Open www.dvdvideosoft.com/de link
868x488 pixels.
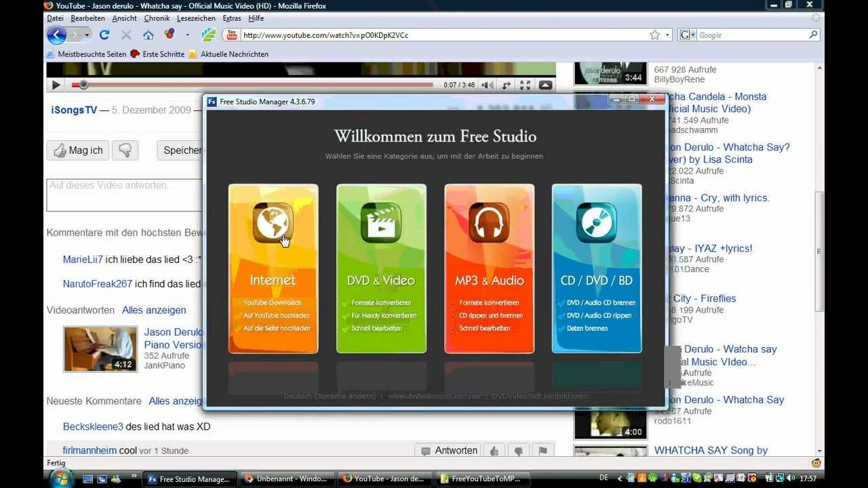click(434, 396)
